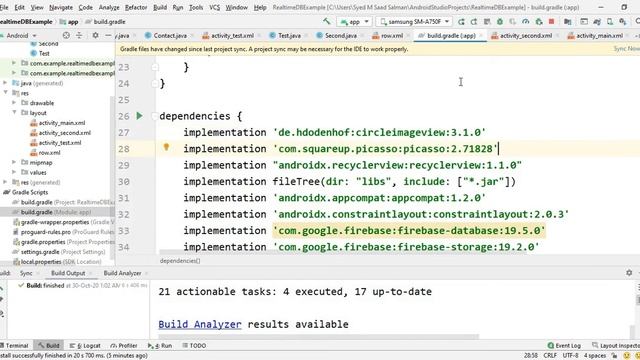The width and height of the screenshot is (640, 360).
Task: Click the Make Project hammer icon
Action: (x=327, y=21)
